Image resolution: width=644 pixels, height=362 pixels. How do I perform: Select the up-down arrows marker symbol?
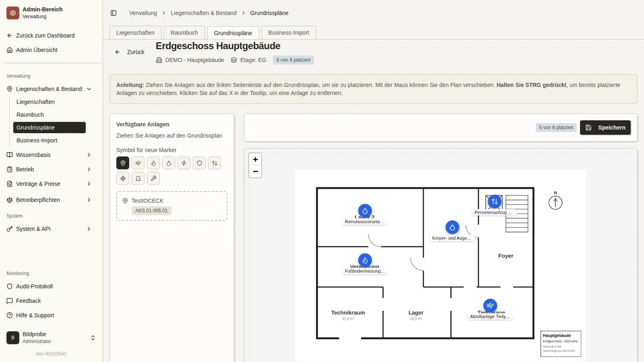[x=214, y=163]
